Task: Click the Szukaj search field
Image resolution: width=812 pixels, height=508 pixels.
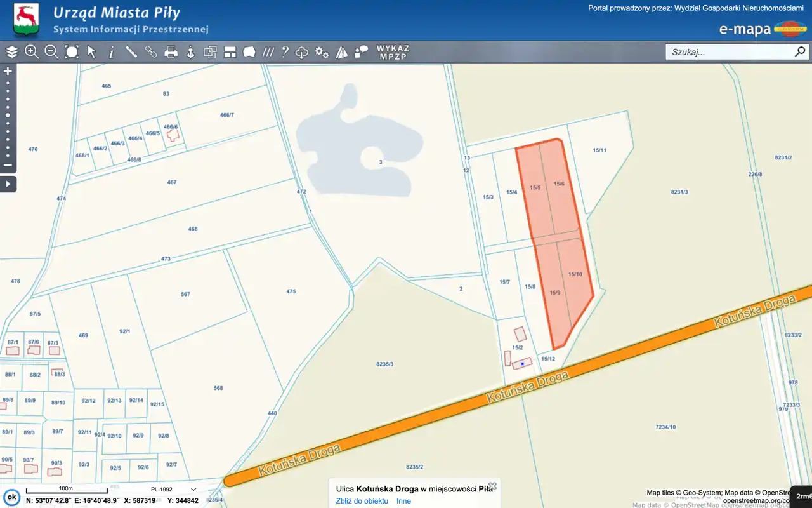Action: [730, 52]
